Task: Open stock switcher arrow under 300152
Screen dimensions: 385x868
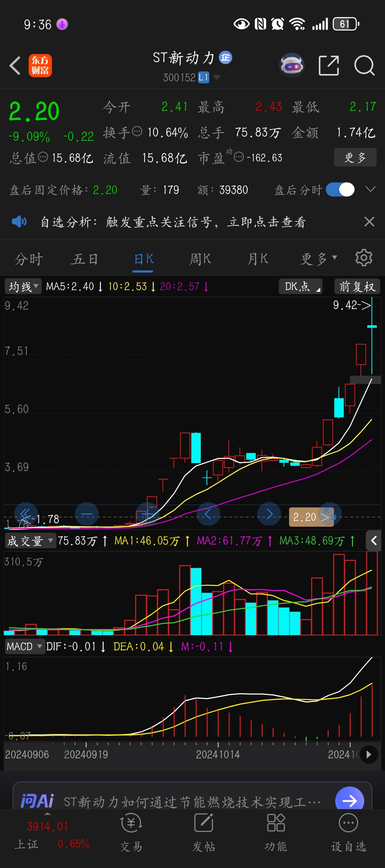Action: coord(217,78)
